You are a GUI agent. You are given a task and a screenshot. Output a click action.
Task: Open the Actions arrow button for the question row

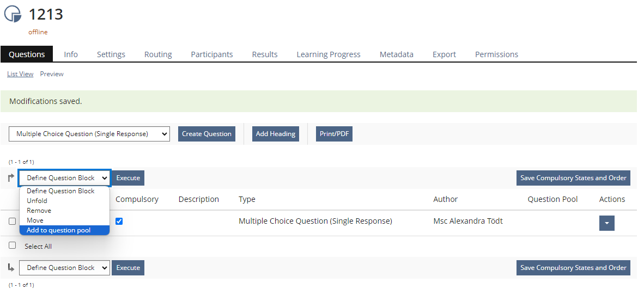coord(606,223)
